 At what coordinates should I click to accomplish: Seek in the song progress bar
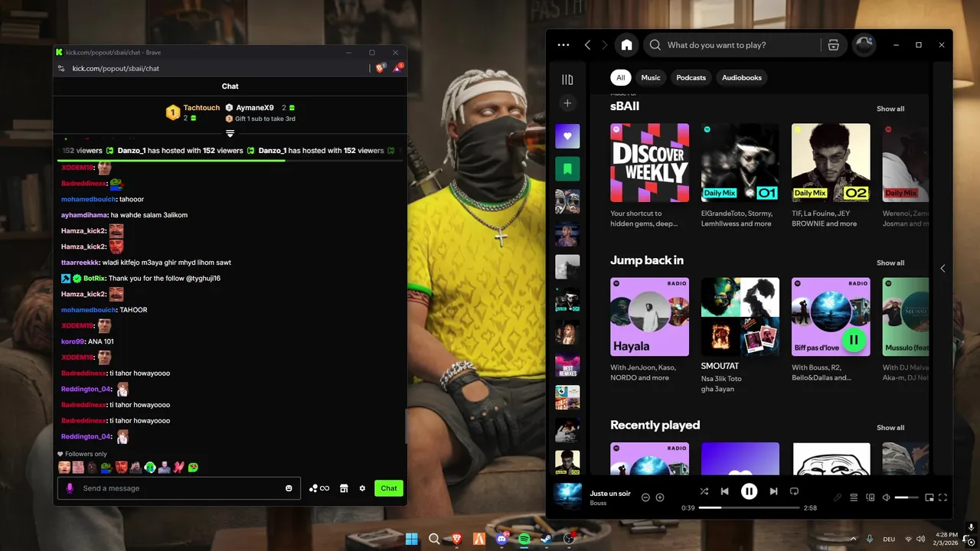pos(750,507)
